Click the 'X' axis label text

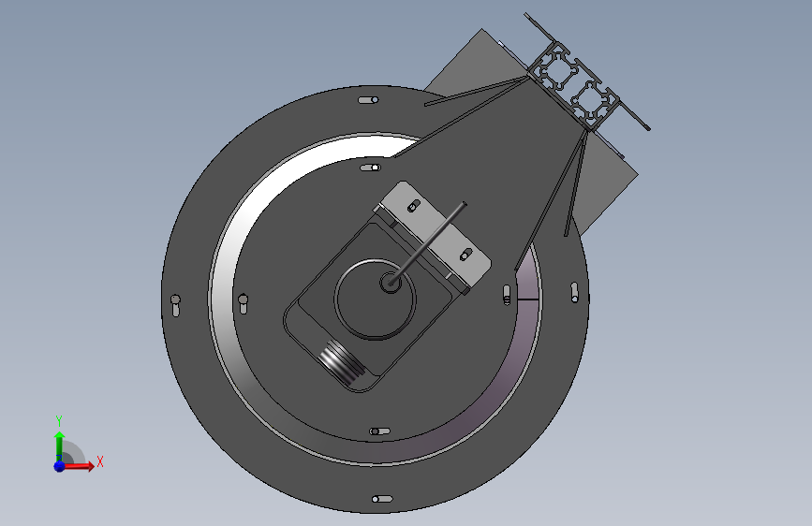(x=100, y=461)
